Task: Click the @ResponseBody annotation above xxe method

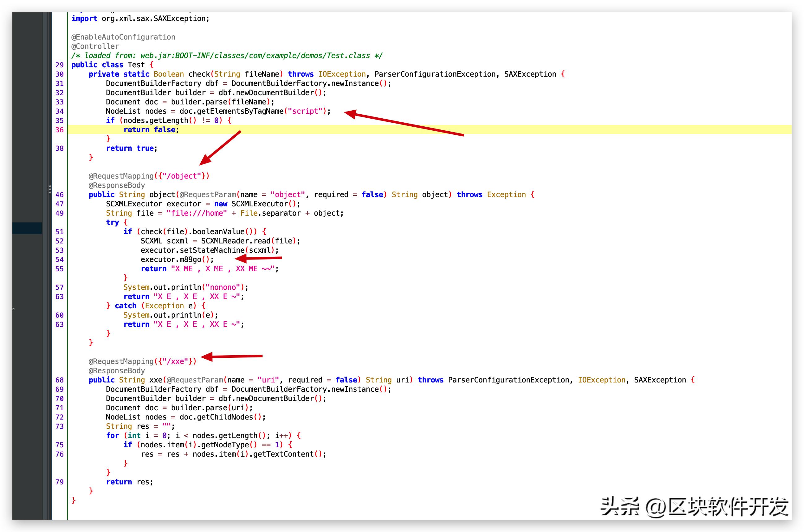Action: coord(116,370)
